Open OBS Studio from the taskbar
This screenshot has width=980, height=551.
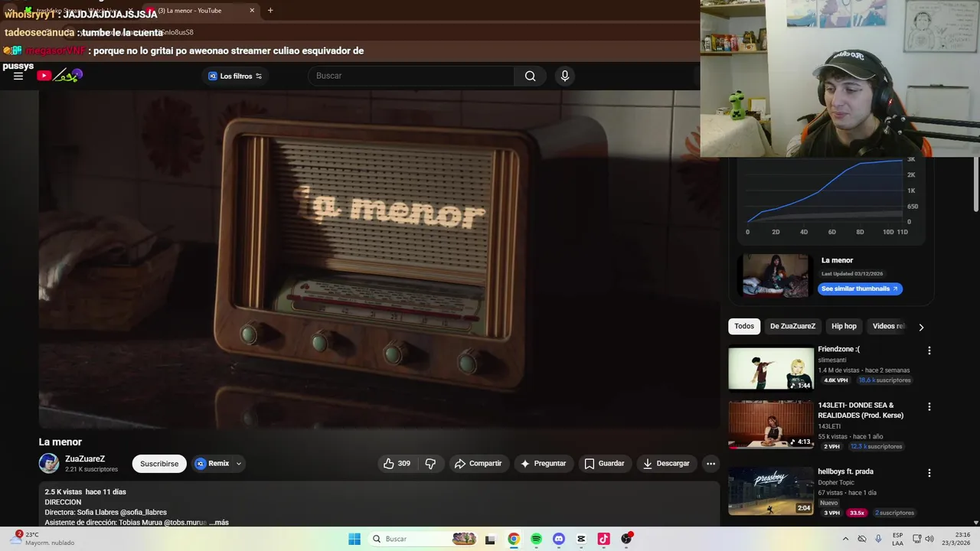pyautogui.click(x=626, y=539)
